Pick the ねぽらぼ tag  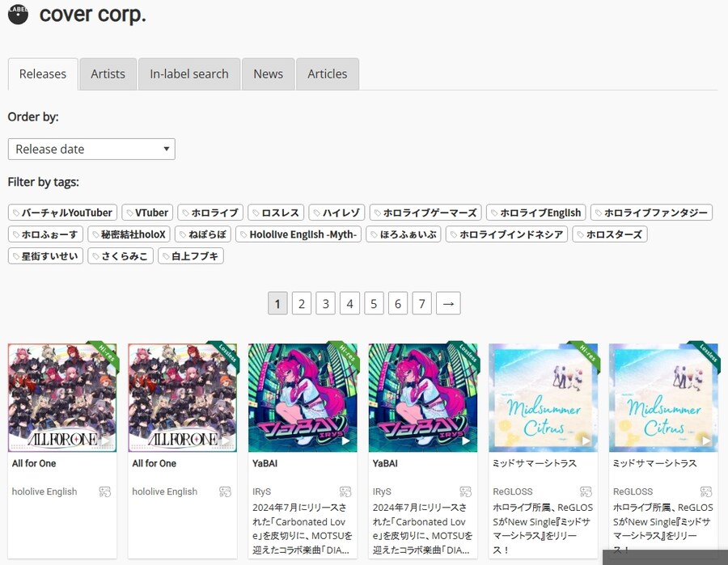pos(203,234)
